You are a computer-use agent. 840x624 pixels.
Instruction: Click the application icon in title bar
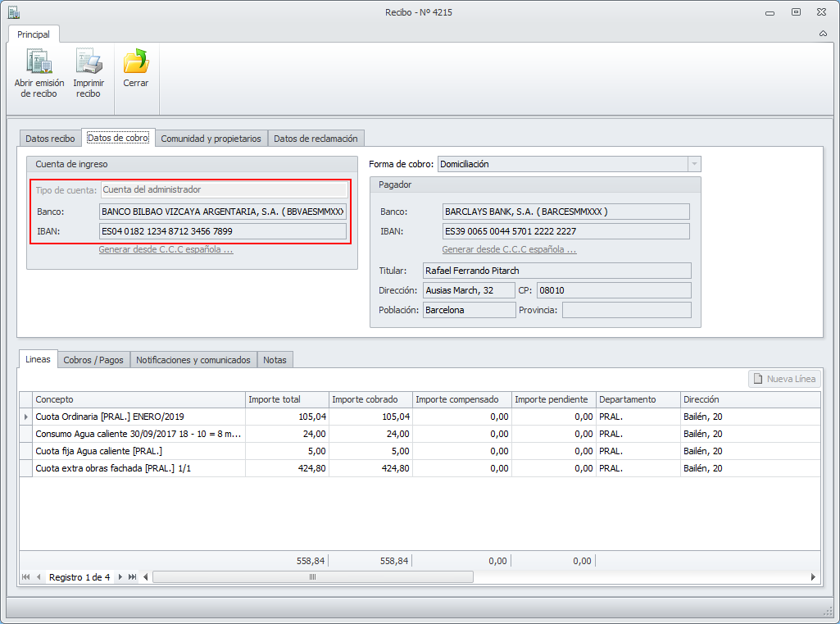[13, 12]
